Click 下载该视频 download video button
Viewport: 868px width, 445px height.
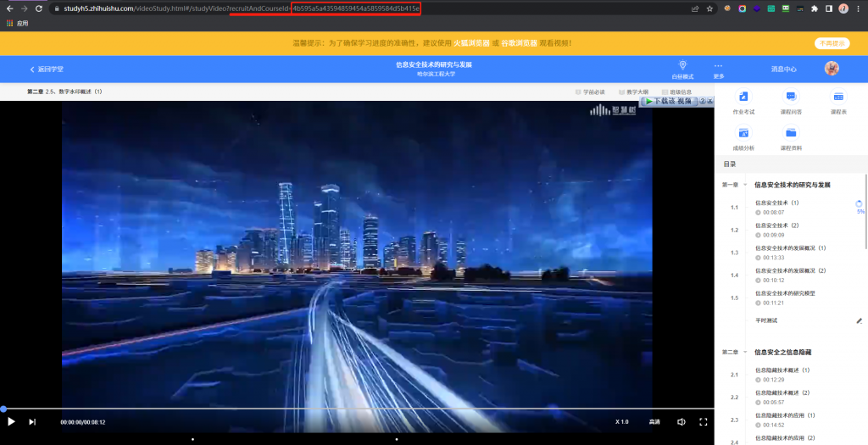[668, 101]
